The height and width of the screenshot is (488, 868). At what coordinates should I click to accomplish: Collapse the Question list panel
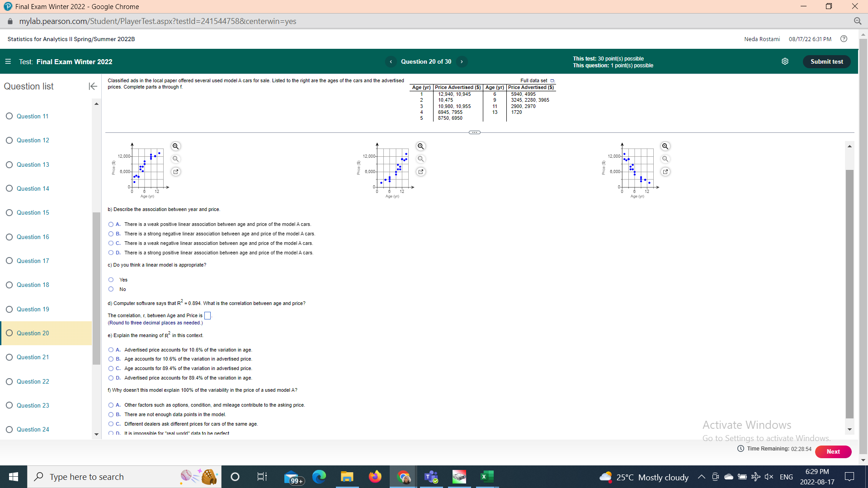tap(93, 86)
